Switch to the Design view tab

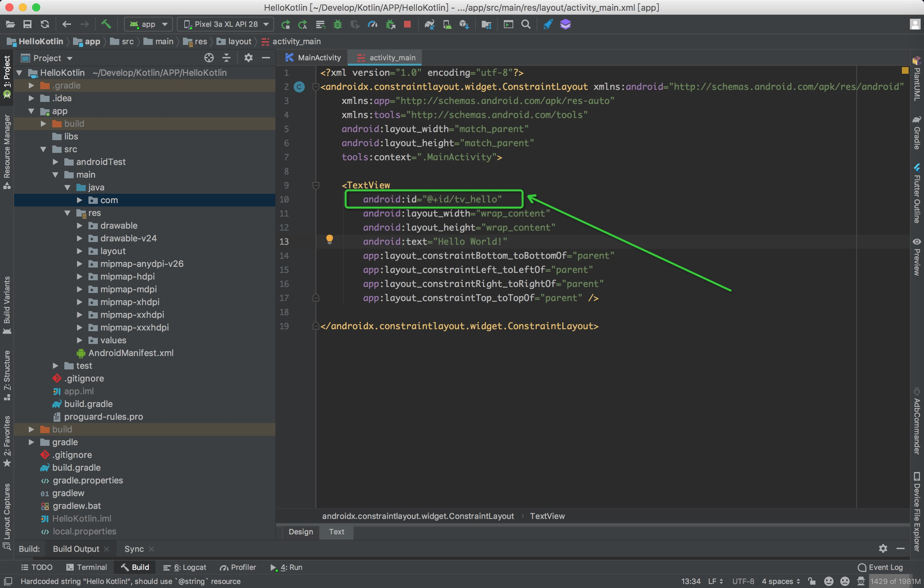(x=301, y=532)
